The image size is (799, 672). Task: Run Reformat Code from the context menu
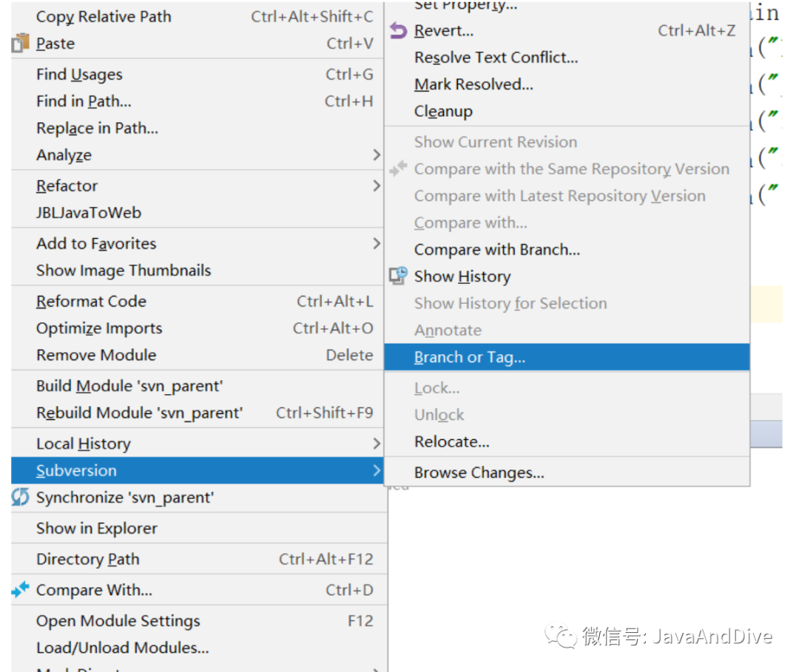92,302
